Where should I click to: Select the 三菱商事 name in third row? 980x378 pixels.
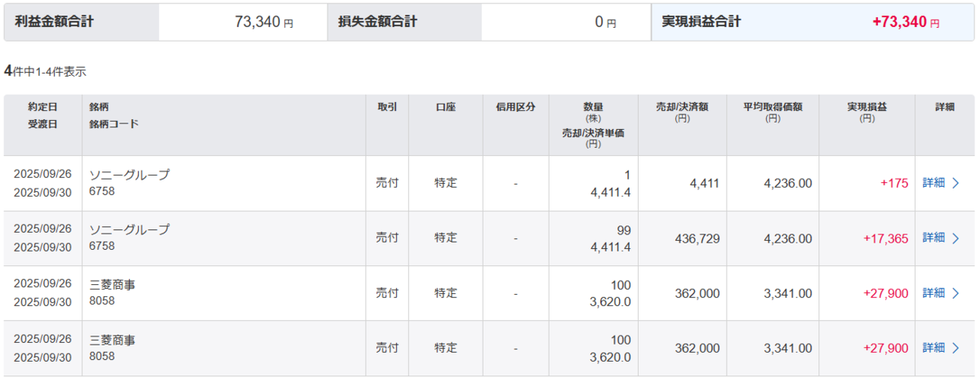click(x=112, y=284)
